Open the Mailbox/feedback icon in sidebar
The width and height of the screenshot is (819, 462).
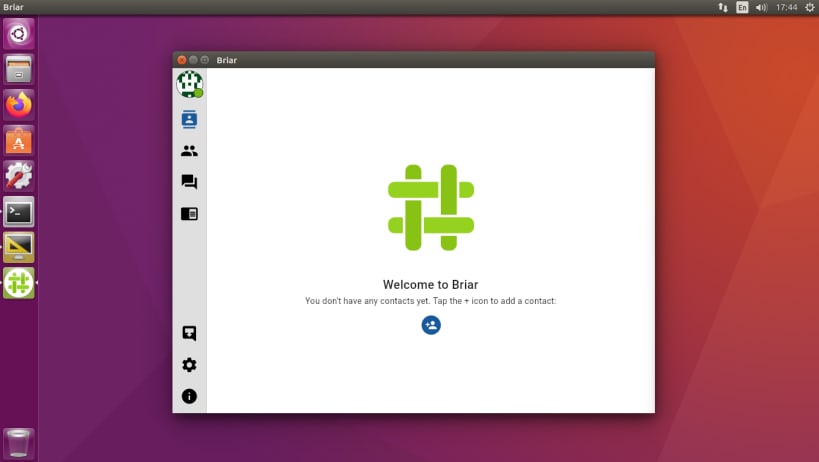coord(189,334)
